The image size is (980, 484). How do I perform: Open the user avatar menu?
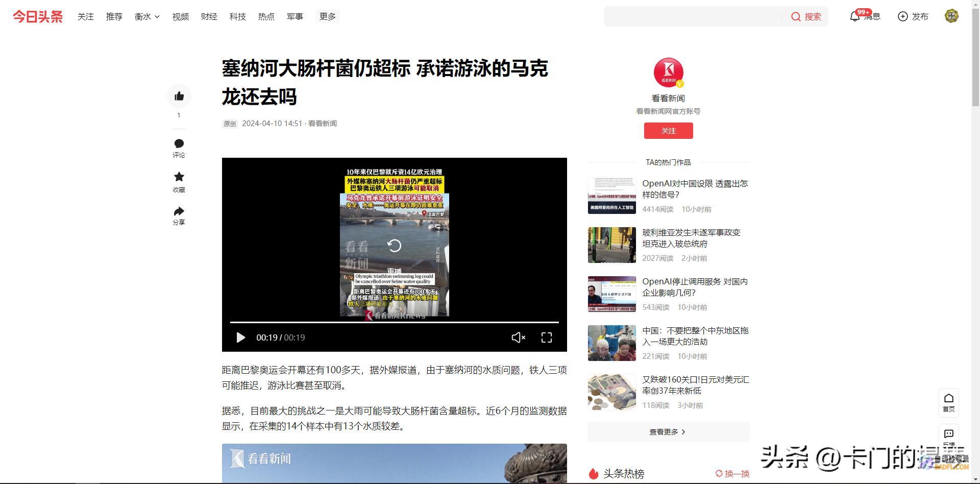coord(951,16)
